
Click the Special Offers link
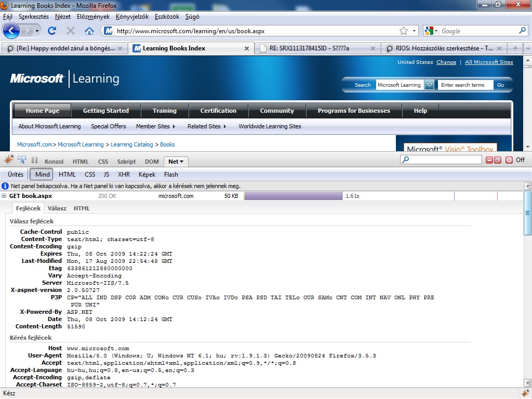(x=108, y=126)
